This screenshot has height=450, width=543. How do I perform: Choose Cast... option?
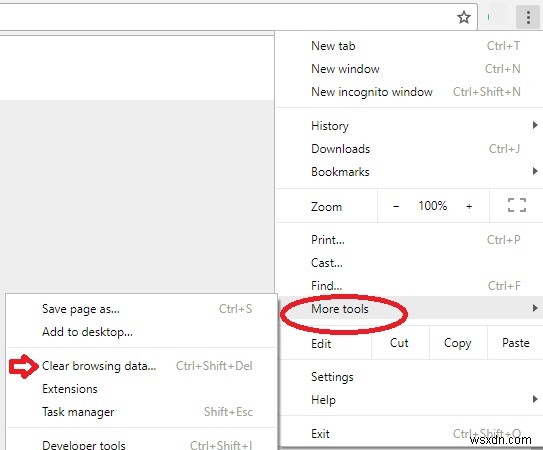click(410, 263)
